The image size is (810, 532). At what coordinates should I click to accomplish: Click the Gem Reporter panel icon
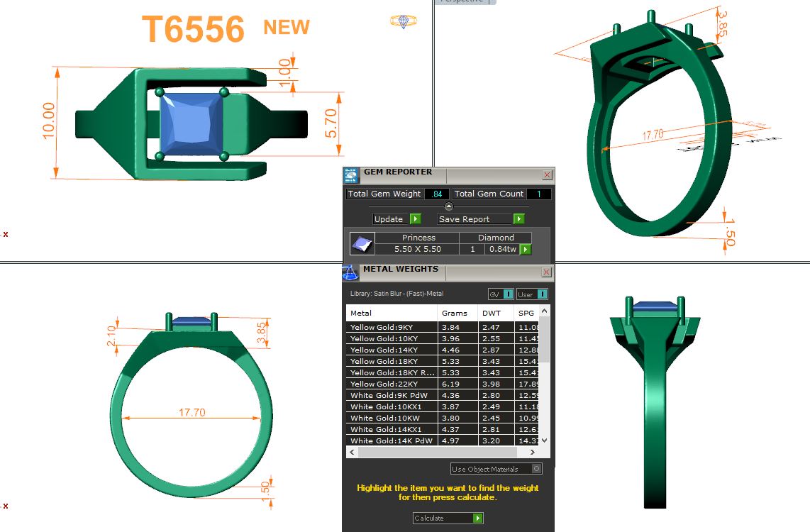pos(351,176)
